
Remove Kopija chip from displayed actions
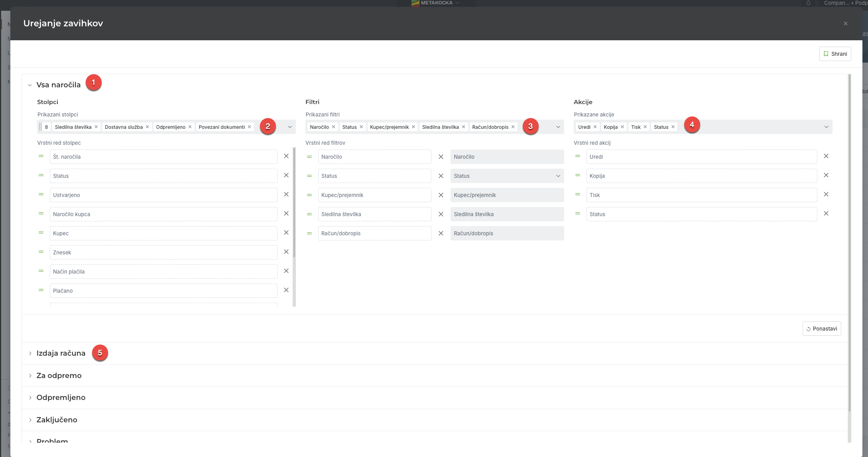pos(622,127)
